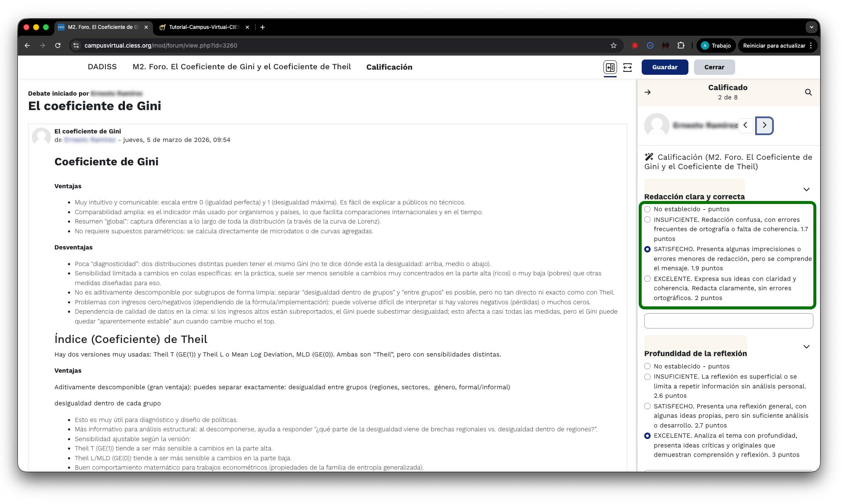855x504 pixels.
Task: Select INSUFICIENTE for Redacción clara y correcta
Action: [x=647, y=220]
